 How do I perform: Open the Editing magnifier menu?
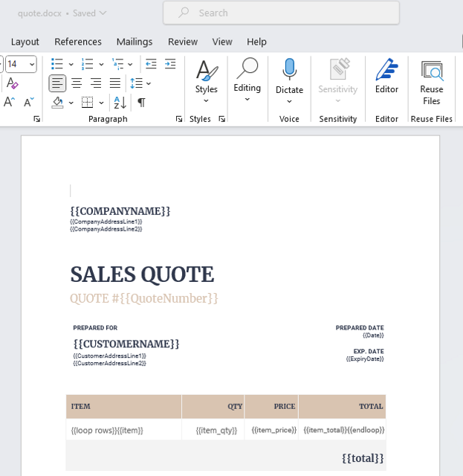(247, 80)
